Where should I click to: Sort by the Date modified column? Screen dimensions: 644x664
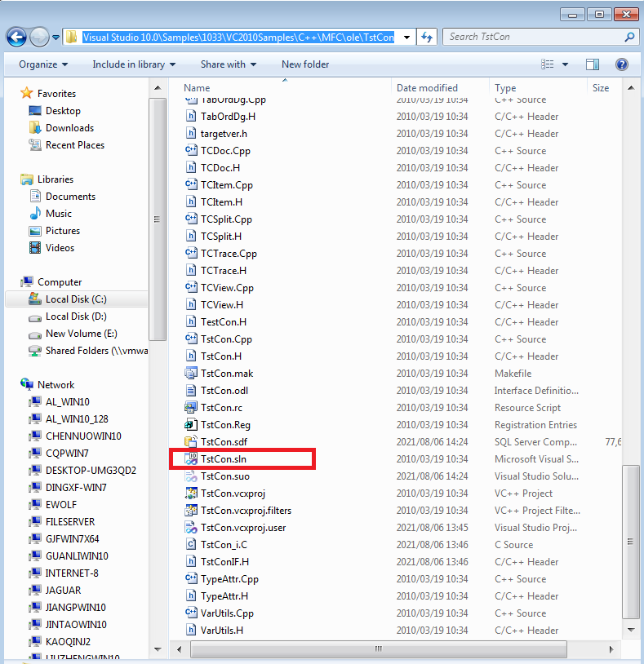pos(427,88)
